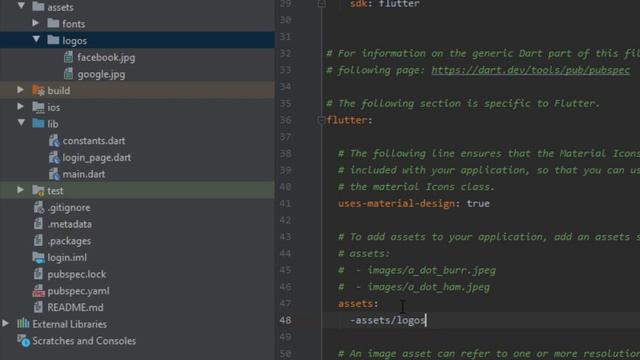Select the test folder name

[55, 191]
